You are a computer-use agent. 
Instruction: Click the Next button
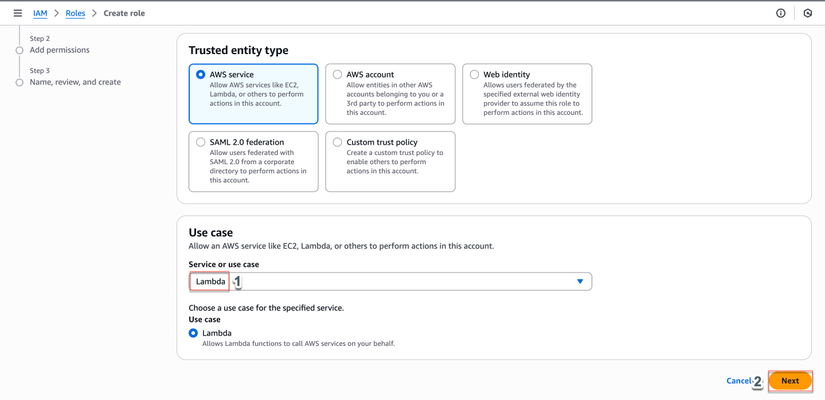(x=790, y=381)
